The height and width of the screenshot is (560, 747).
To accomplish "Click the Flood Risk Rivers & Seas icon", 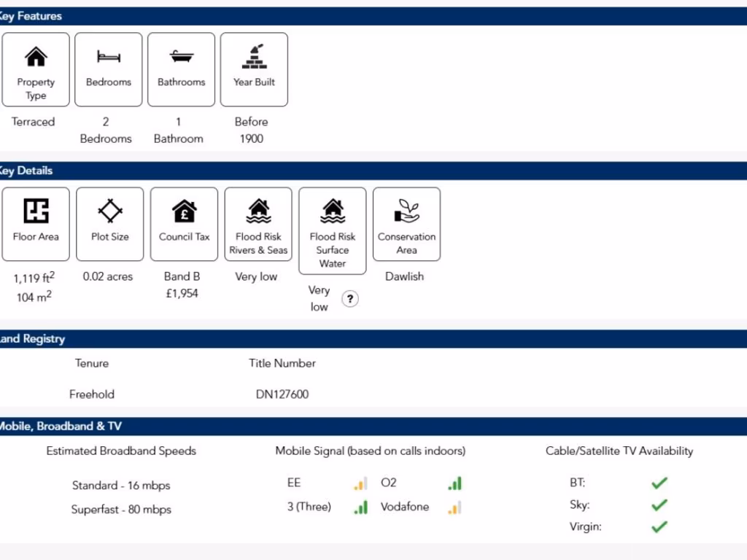I will point(258,211).
